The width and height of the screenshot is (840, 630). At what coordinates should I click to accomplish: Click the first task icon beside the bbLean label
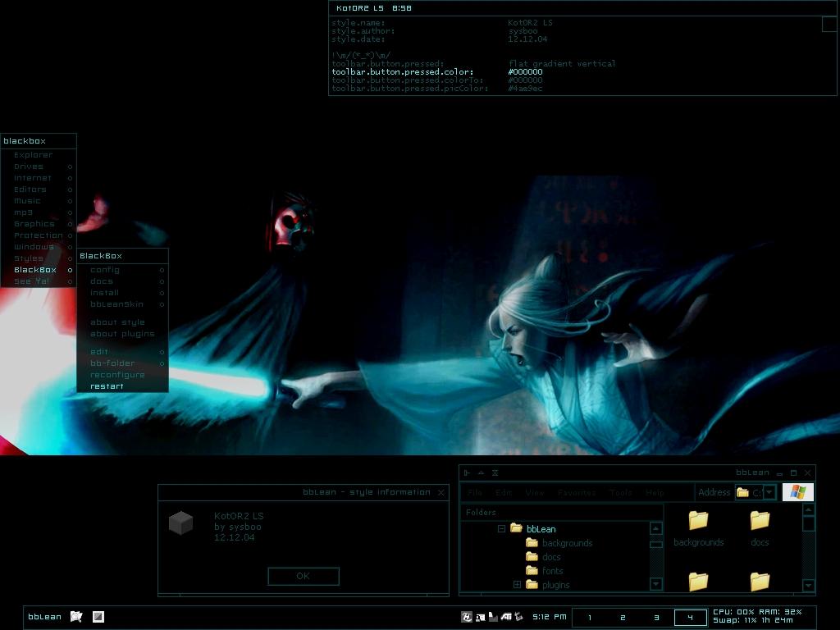(76, 617)
